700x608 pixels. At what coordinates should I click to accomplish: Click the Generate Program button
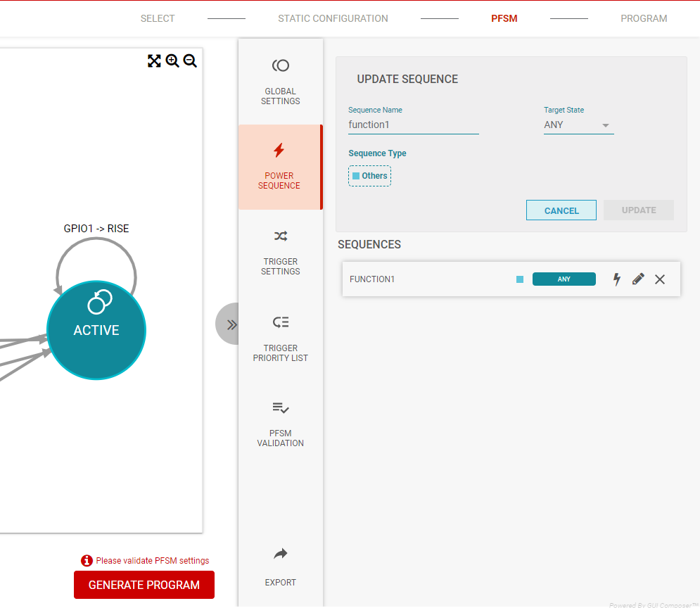pos(144,585)
